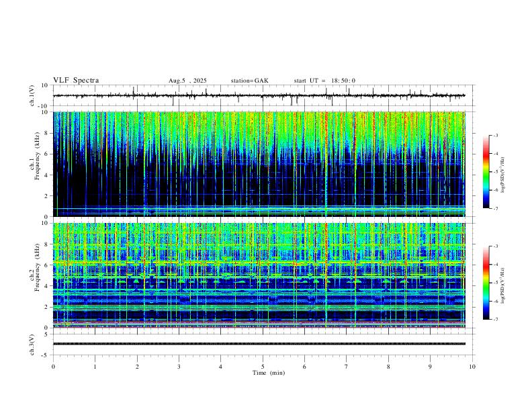The image size is (532, 411).
Task: Click the 'VLF Spectra' title text
Action: [76, 81]
